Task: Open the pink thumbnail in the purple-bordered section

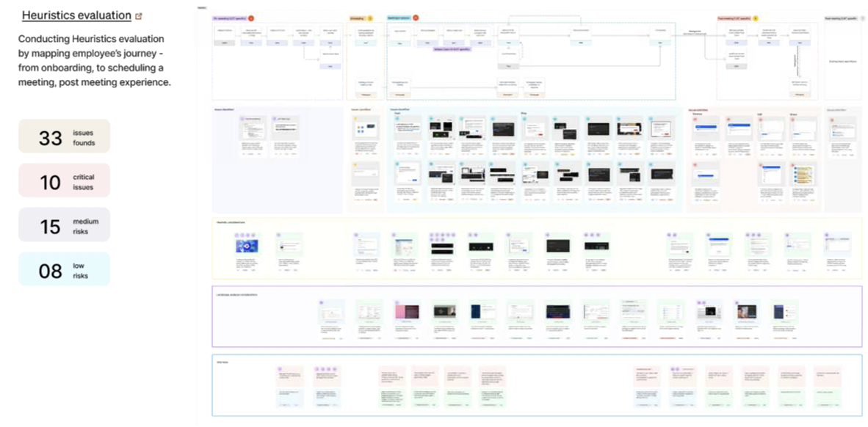Action: pos(405,312)
